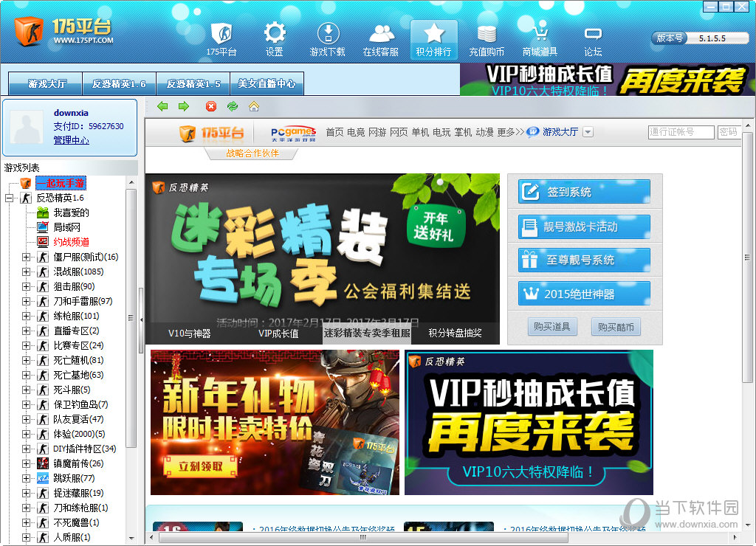Click the 签到系统 sign-in button
Image resolution: width=756 pixels, height=546 pixels.
585,191
